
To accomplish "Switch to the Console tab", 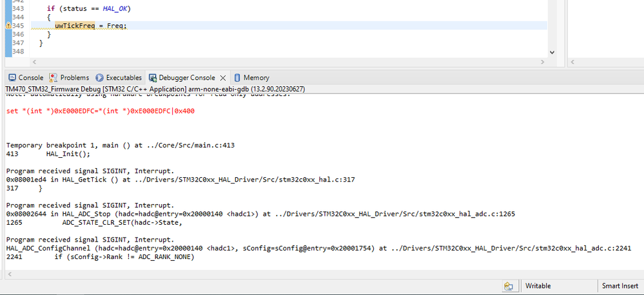I will coord(26,77).
